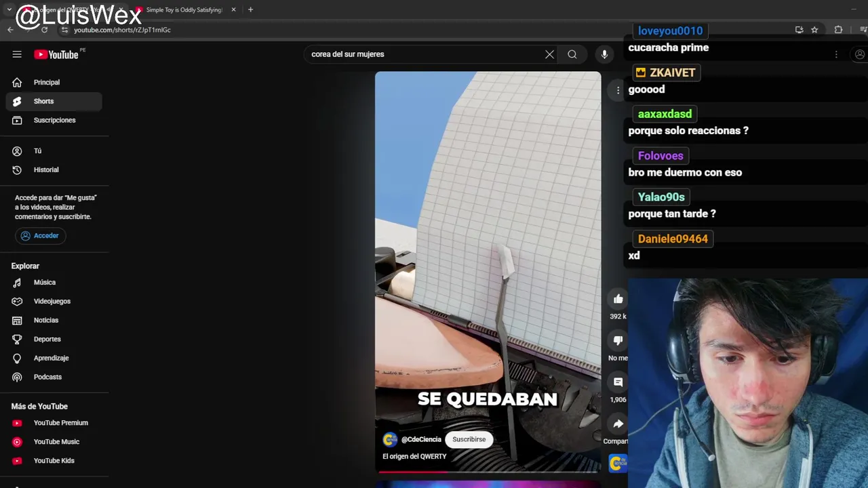Open a new browser tab
Viewport: 868px width, 488px height.
point(250,9)
